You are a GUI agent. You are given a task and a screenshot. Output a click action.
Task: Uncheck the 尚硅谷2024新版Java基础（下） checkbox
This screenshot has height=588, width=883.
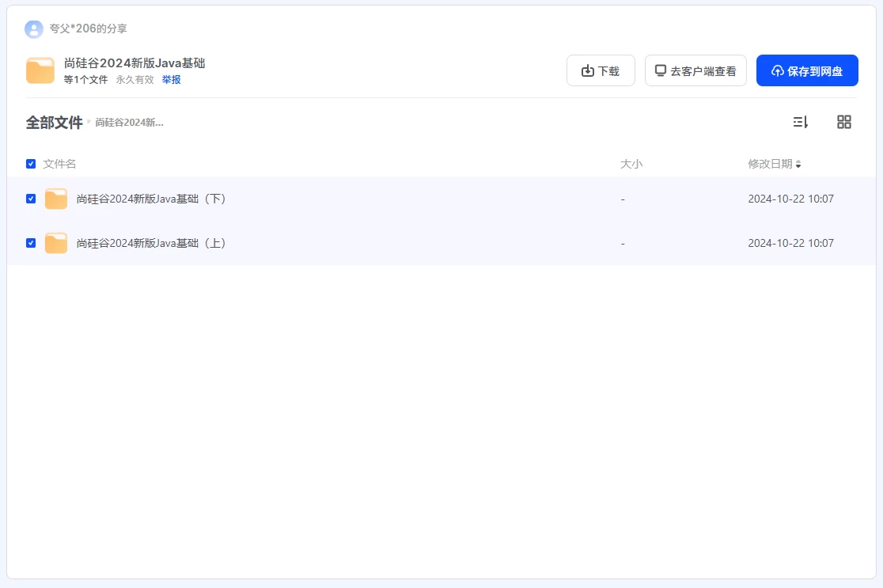point(31,199)
